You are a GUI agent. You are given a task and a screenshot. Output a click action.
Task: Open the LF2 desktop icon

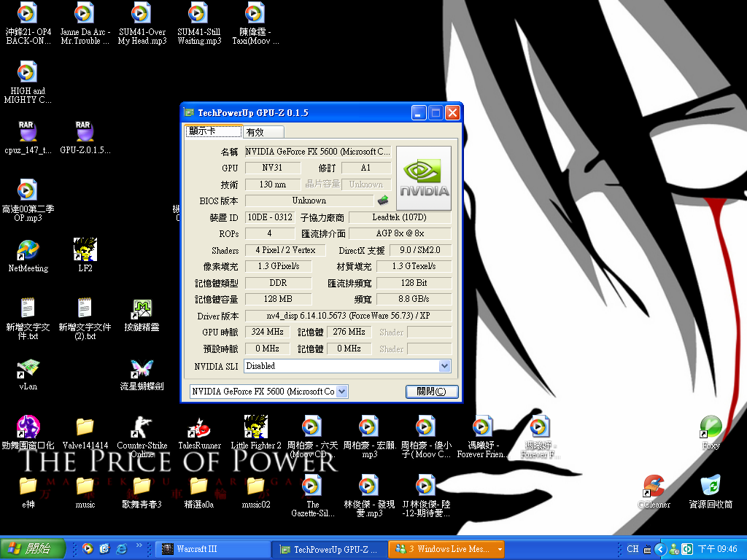pyautogui.click(x=85, y=250)
